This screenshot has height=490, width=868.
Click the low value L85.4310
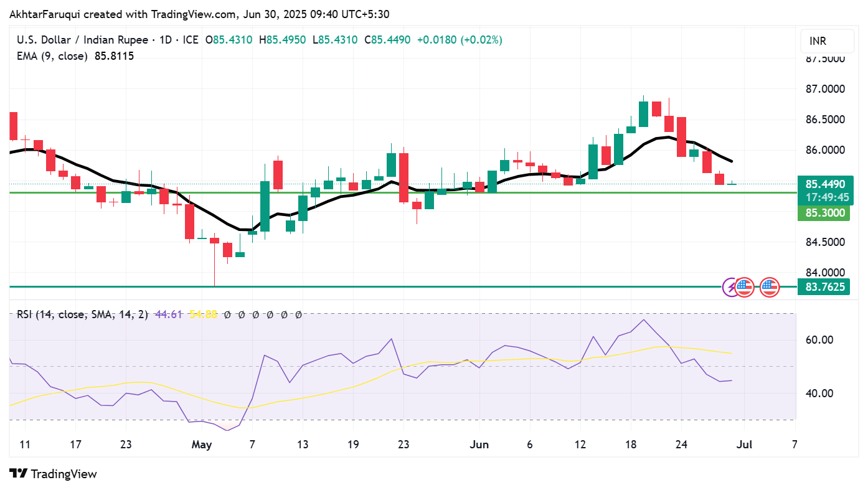[334, 40]
